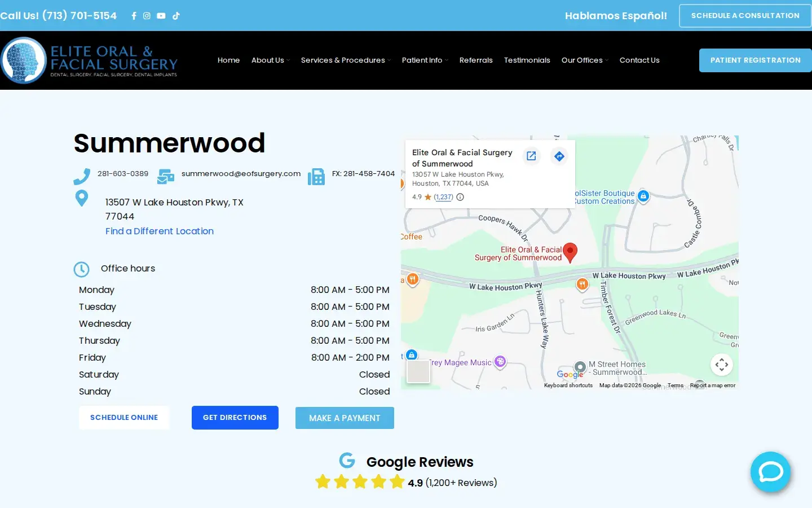The width and height of the screenshot is (812, 508).
Task: Open the Facebook social icon
Action: point(134,16)
